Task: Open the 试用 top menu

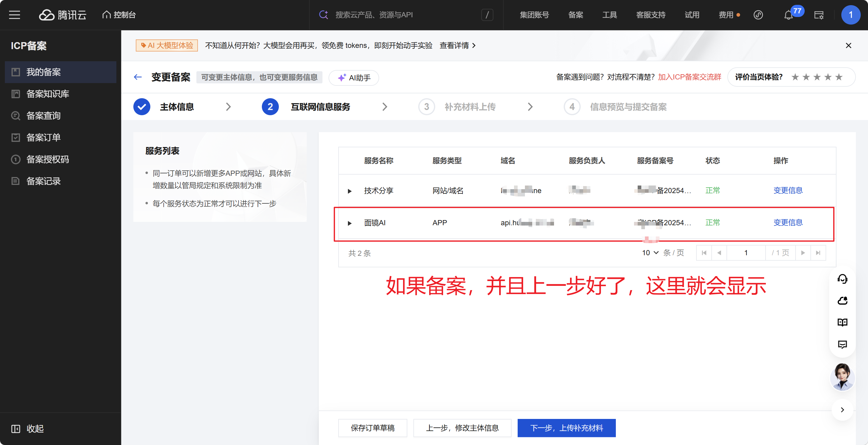Action: point(692,15)
